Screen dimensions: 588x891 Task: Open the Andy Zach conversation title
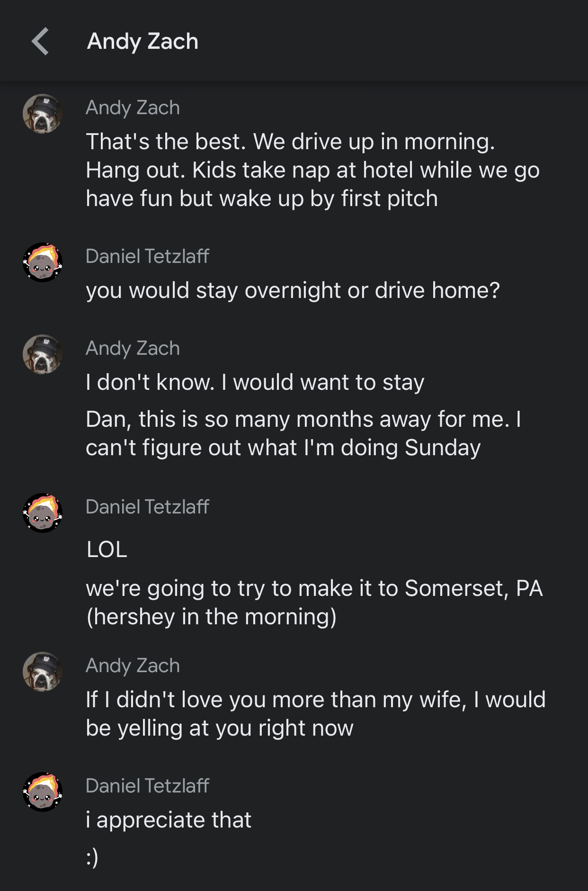click(143, 41)
